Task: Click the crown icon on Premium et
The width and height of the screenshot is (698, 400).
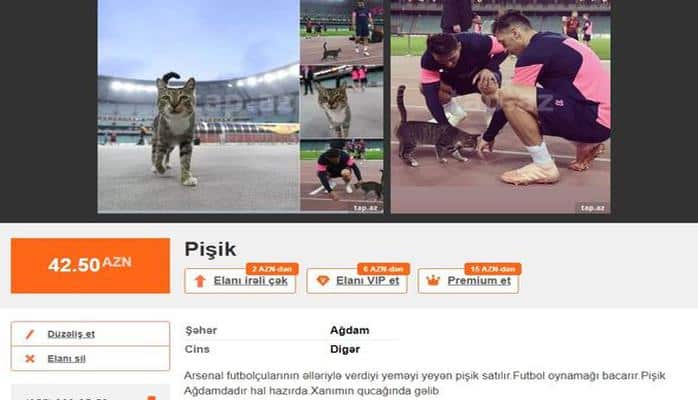Action: (433, 281)
